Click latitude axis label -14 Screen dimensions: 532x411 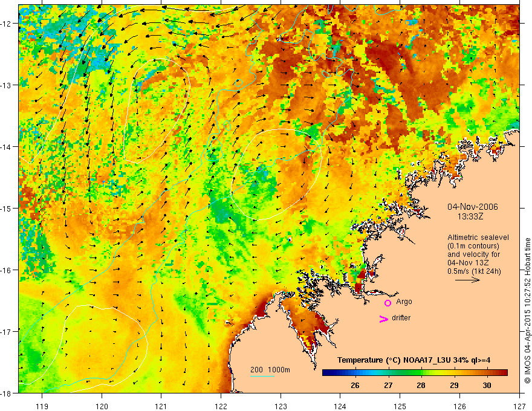point(7,147)
